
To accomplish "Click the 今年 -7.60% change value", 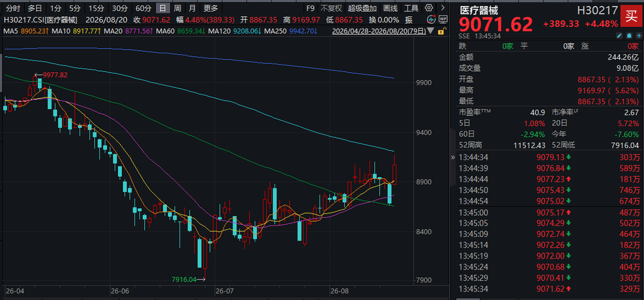I will (628, 134).
